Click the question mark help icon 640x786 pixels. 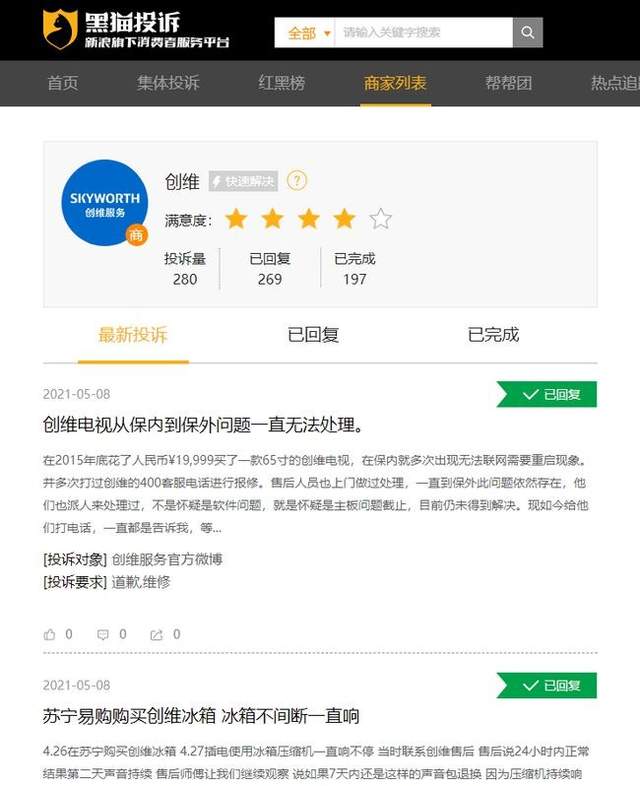coord(297,180)
